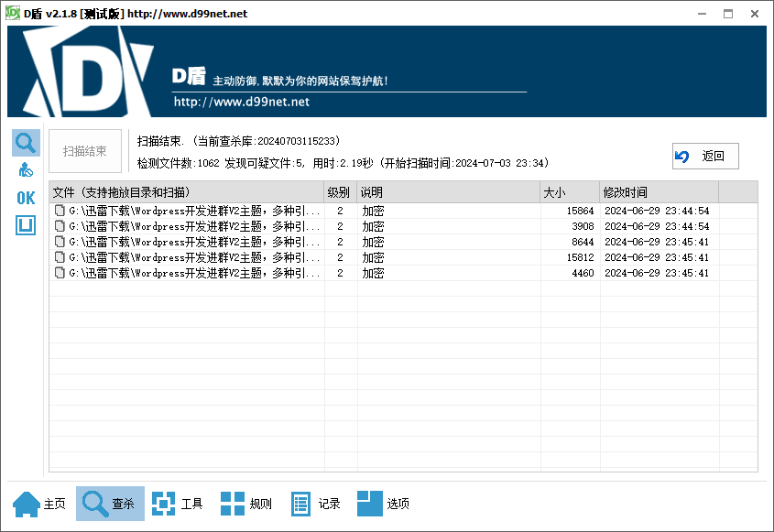Click file icon of row sized 15864

[x=60, y=211]
